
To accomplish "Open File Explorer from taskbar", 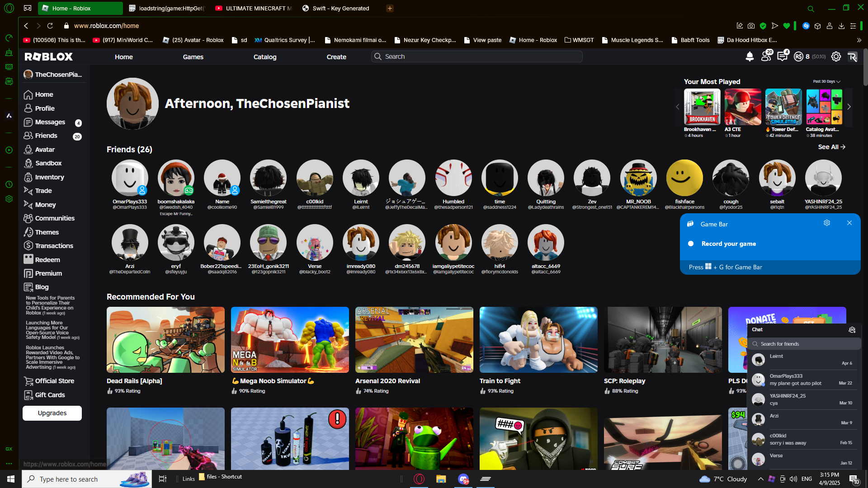I will pyautogui.click(x=441, y=479).
